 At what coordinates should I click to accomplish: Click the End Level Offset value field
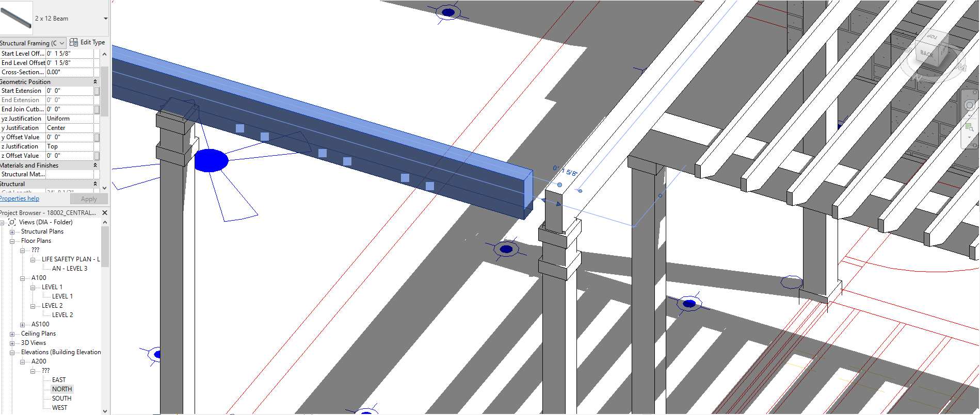(x=70, y=63)
